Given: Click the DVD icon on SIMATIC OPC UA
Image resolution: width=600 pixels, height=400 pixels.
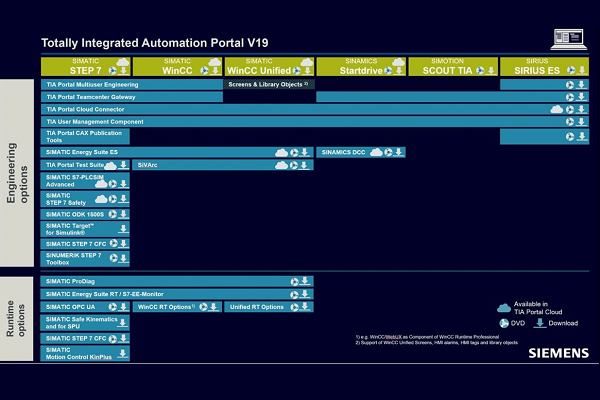Looking at the screenshot, I should pos(112,307).
